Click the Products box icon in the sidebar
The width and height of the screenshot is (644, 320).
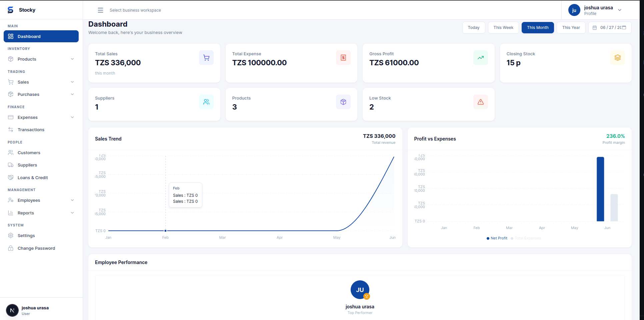[11, 59]
